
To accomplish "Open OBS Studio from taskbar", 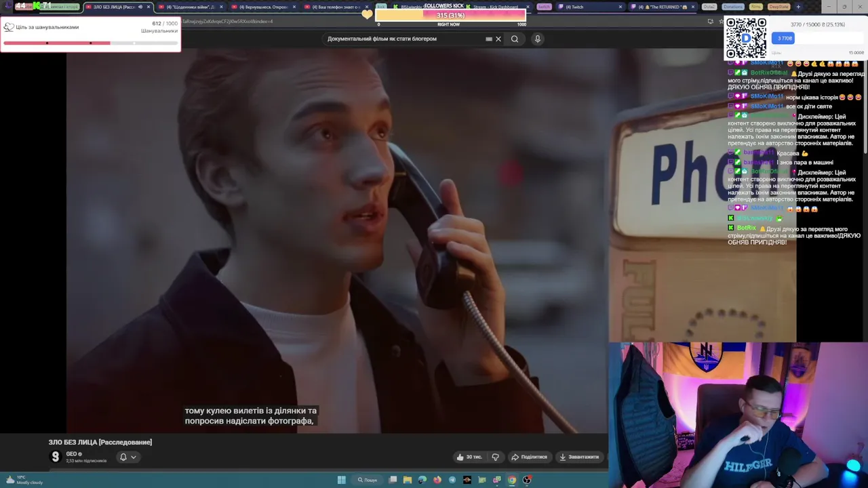I will pyautogui.click(x=527, y=480).
